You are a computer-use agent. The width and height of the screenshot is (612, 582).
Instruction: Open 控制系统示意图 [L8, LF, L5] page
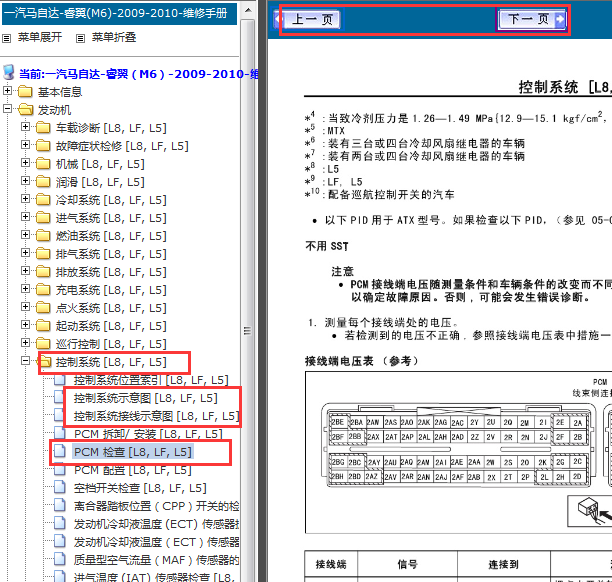(x=146, y=398)
